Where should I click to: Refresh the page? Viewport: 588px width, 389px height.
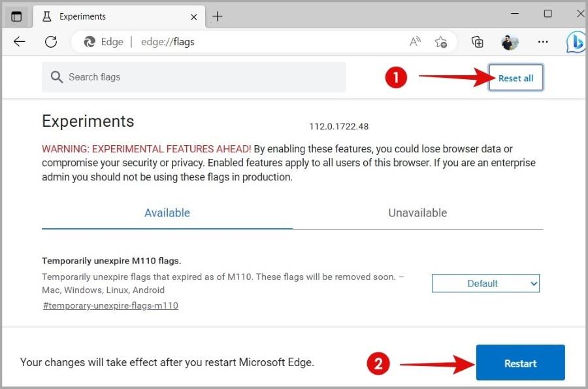click(51, 42)
